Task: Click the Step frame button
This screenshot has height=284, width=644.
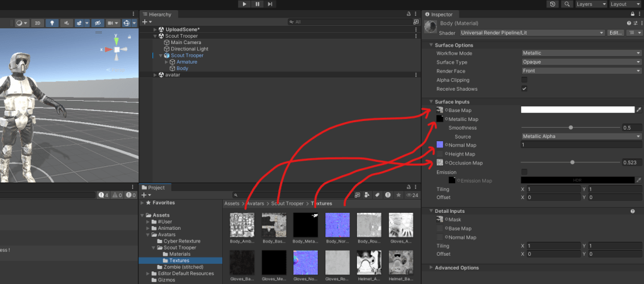Action: point(270,4)
